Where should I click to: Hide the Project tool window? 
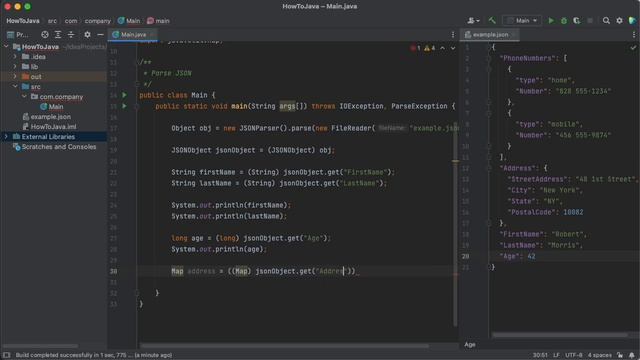[x=100, y=35]
